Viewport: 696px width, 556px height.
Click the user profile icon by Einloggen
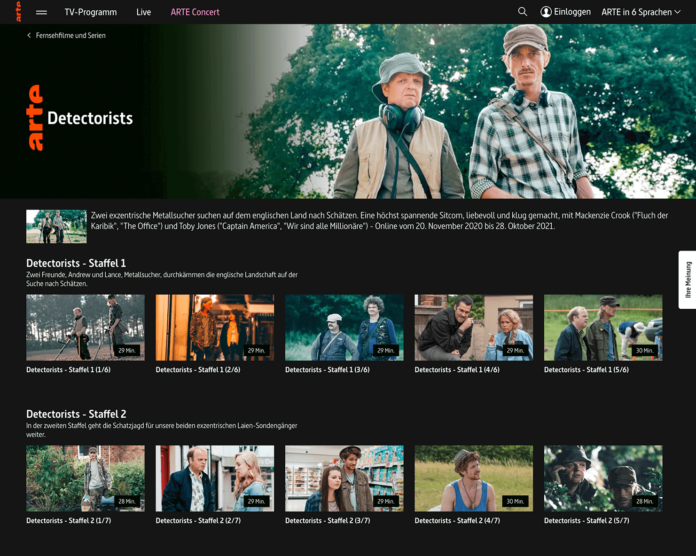pos(546,12)
